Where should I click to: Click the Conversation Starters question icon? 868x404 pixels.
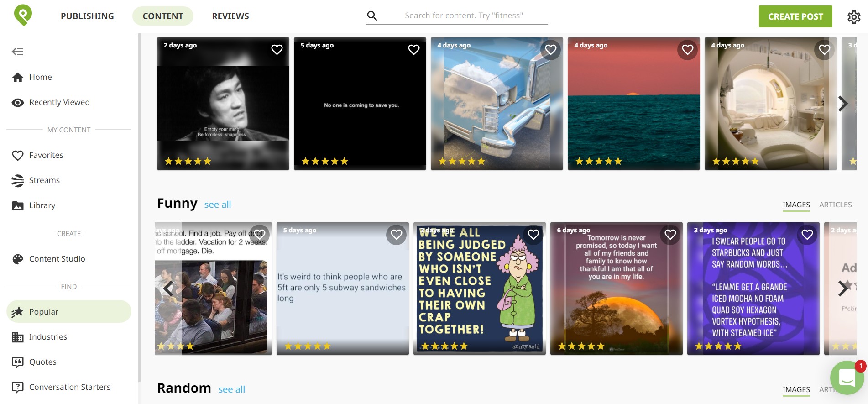click(18, 387)
